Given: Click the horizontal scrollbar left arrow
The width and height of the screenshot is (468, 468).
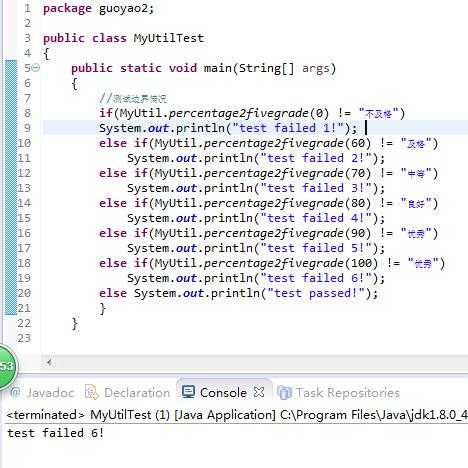Looking at the screenshot, I should click(49, 362).
